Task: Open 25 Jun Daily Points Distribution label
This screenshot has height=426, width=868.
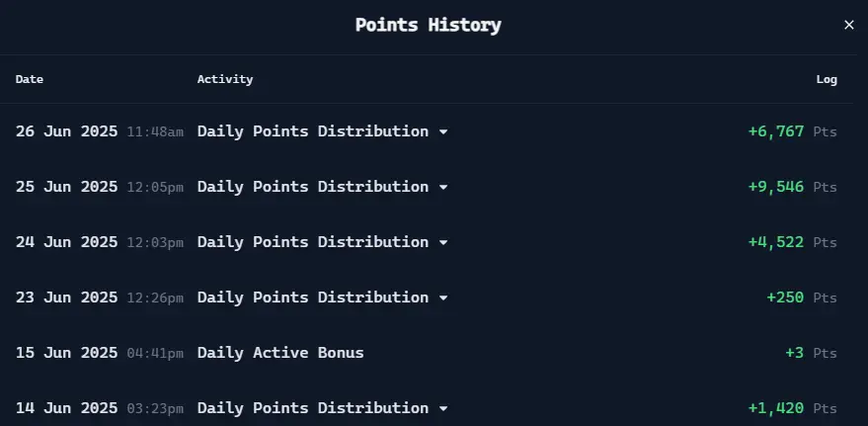Action: point(313,187)
